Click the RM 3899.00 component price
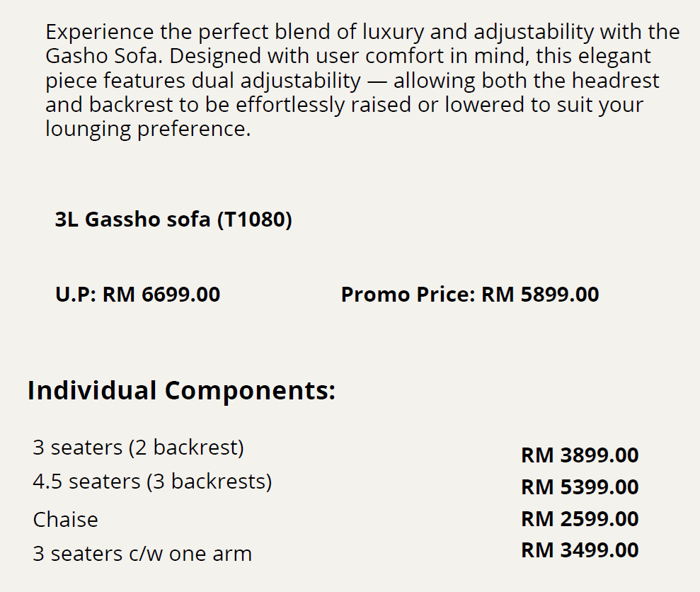Screen dimensions: 700x592 click(579, 455)
